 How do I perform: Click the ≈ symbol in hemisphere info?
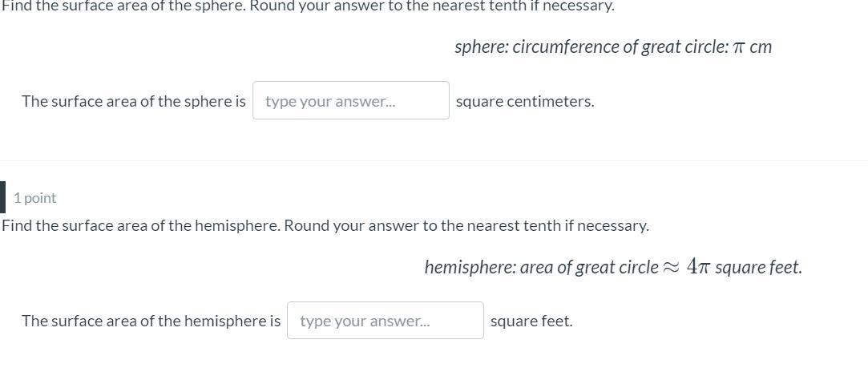coord(671,268)
